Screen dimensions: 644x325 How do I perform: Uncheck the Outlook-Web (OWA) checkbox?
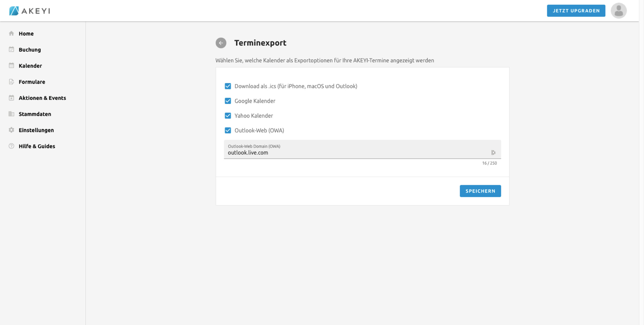tap(228, 130)
